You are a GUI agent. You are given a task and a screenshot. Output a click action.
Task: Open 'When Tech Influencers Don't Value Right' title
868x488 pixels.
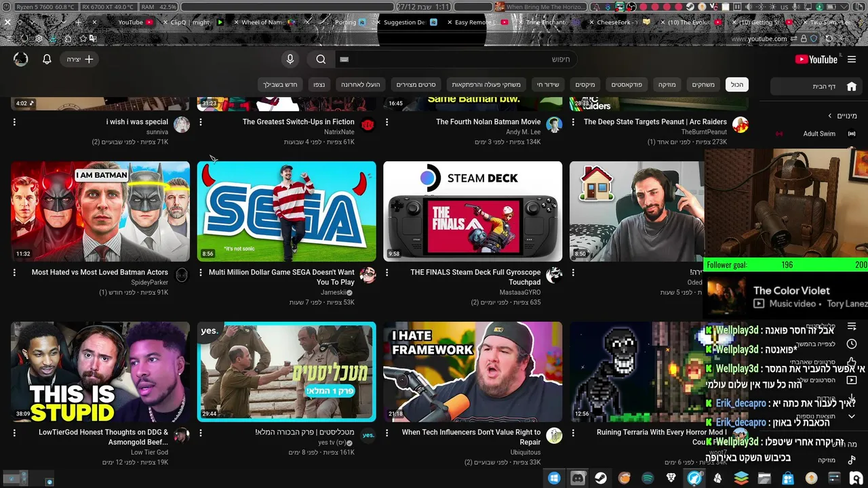[x=471, y=437]
